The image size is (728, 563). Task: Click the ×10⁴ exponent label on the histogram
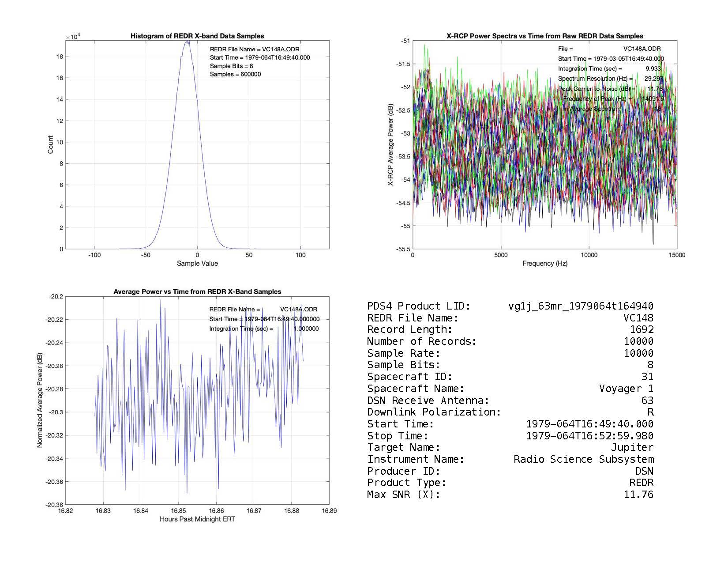(72, 37)
